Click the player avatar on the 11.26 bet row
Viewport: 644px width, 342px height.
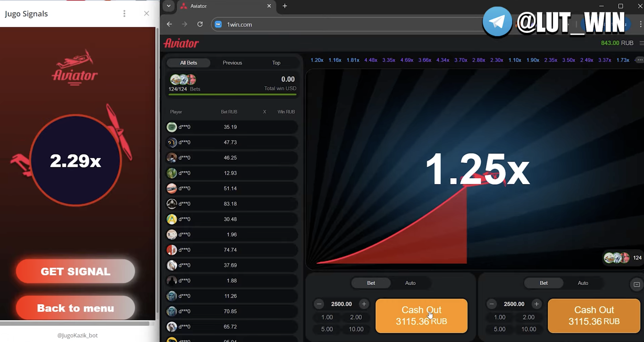coord(172,296)
